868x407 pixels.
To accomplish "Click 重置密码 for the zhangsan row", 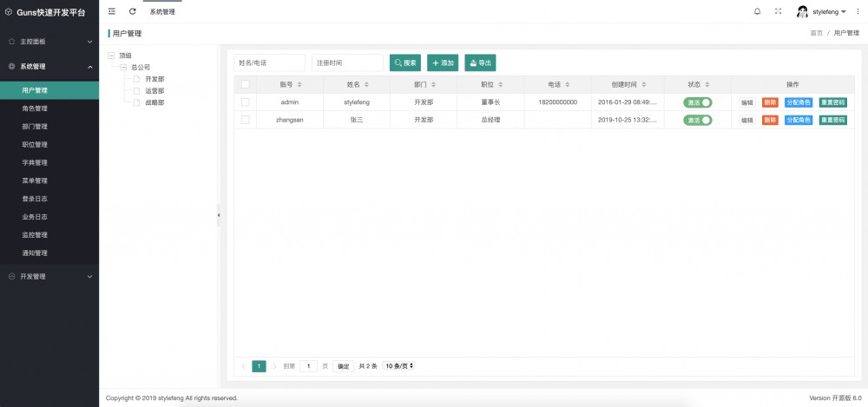I will click(x=833, y=120).
